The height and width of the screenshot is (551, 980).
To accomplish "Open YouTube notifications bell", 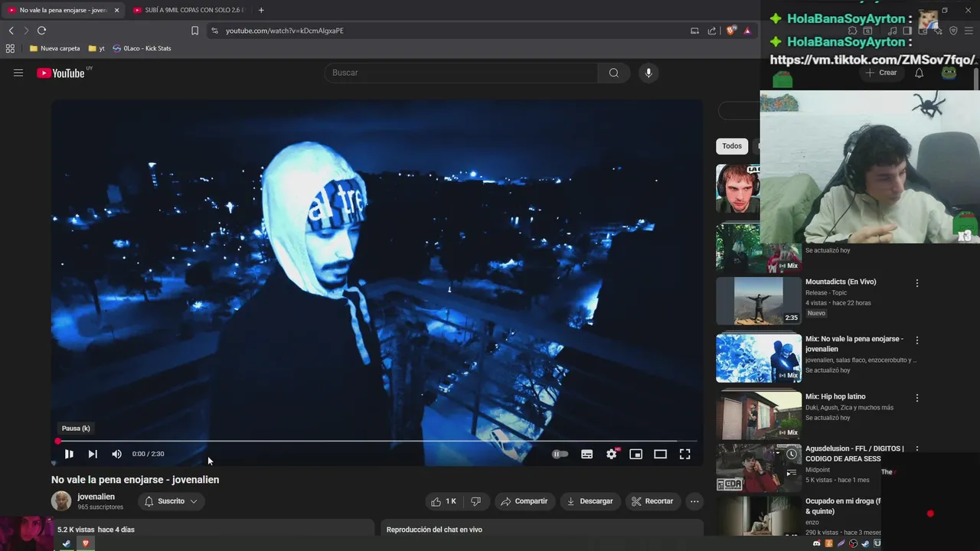I will [x=919, y=73].
